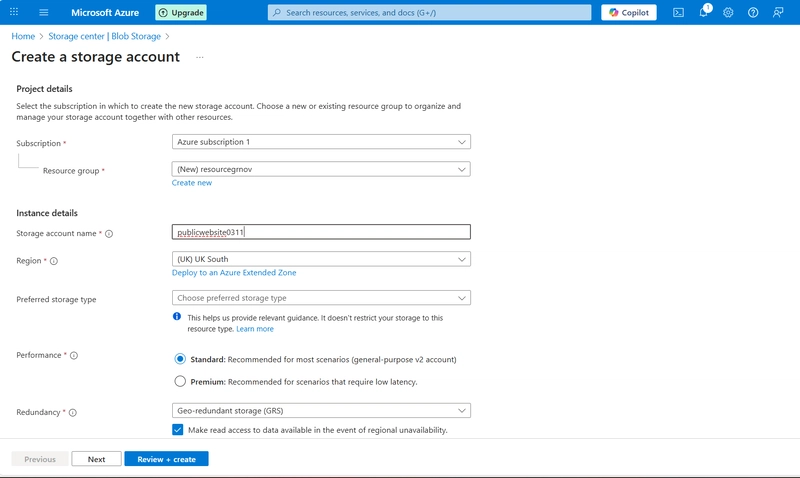The image size is (800, 478).
Task: Uncheck the make read access available checkbox
Action: pos(178,430)
